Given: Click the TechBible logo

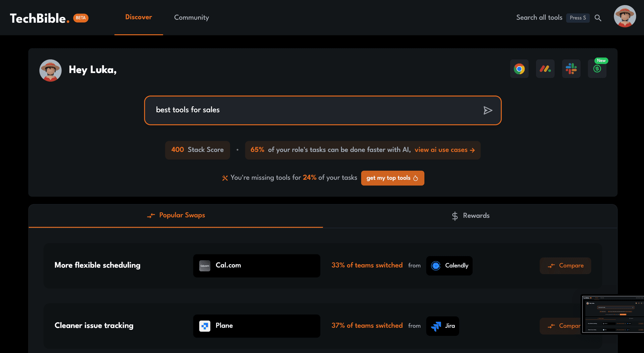Looking at the screenshot, I should coord(40,18).
